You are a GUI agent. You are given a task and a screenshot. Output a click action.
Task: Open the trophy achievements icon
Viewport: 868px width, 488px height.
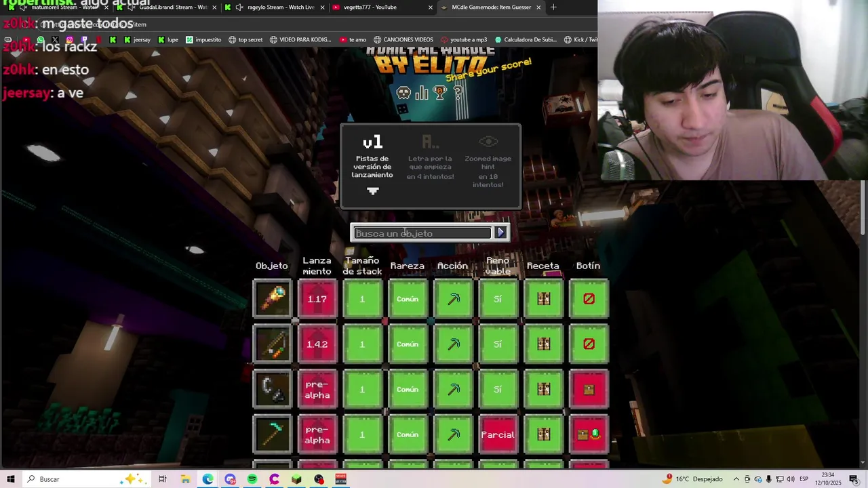point(440,93)
